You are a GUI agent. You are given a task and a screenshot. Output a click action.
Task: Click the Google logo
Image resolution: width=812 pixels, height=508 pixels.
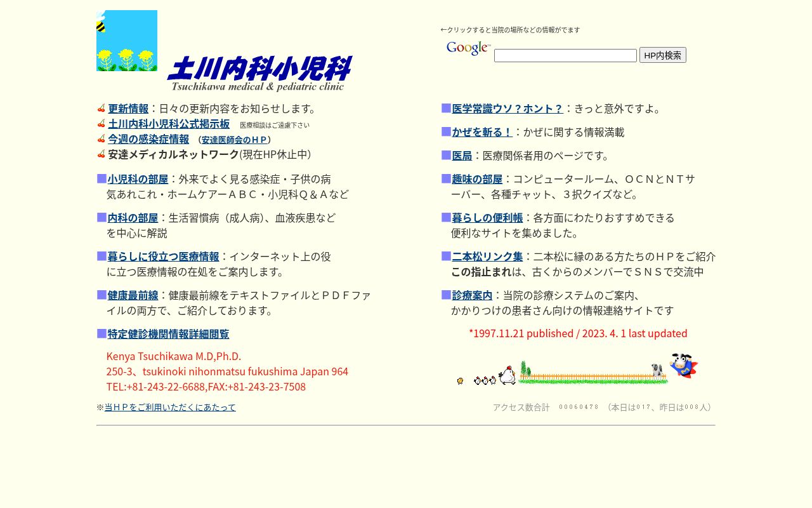click(x=468, y=49)
